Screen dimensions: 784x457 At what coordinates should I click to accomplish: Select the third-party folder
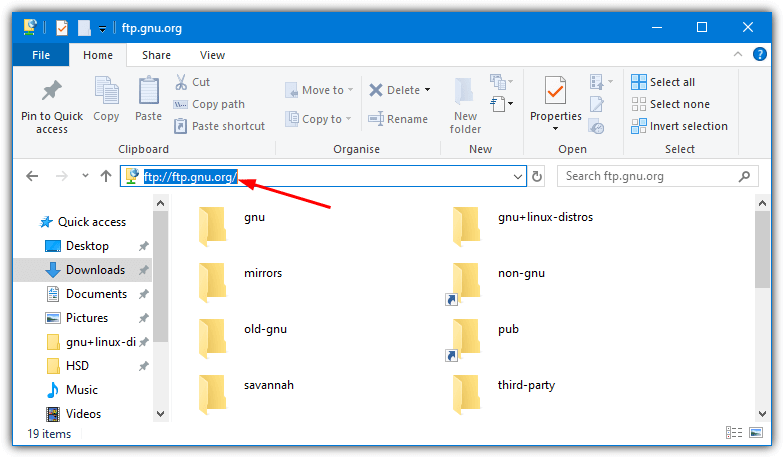pos(504,393)
